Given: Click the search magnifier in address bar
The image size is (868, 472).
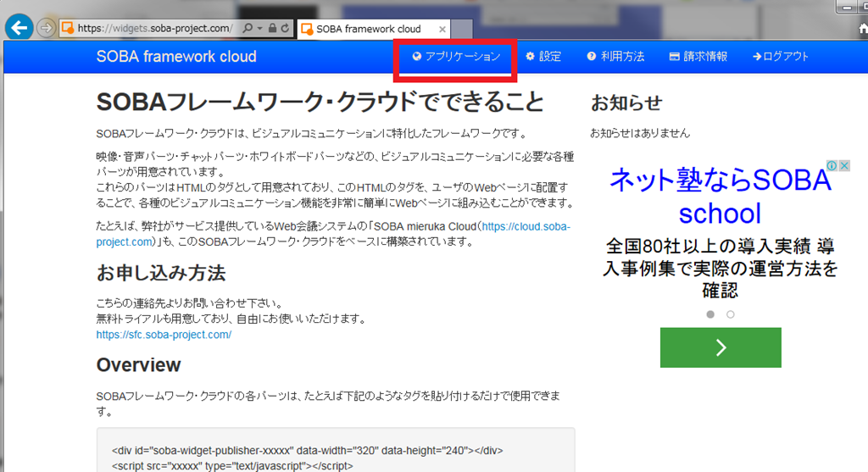Looking at the screenshot, I should pyautogui.click(x=248, y=28).
